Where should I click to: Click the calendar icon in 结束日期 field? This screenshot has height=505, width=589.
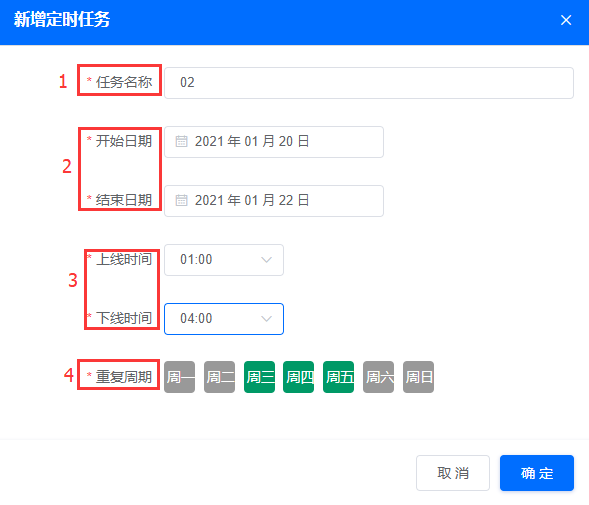coord(181,200)
